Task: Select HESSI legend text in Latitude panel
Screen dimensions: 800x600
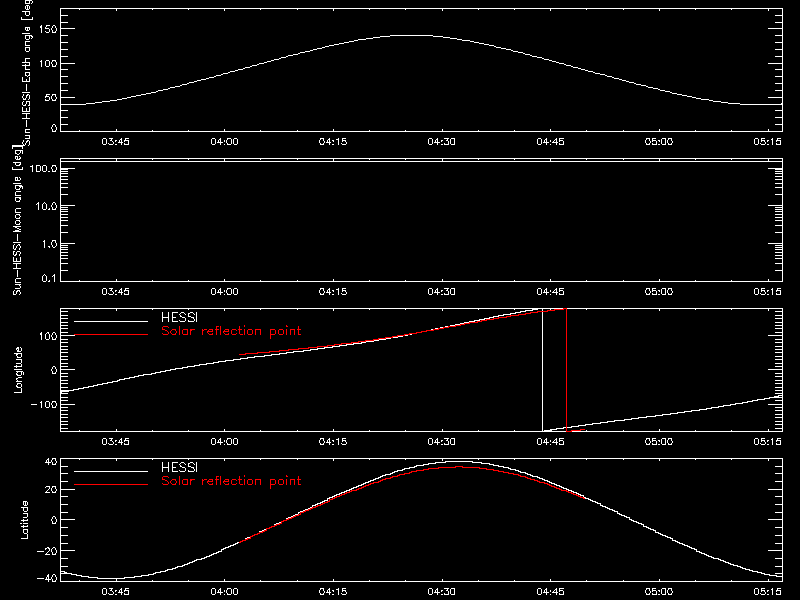Action: point(179,467)
